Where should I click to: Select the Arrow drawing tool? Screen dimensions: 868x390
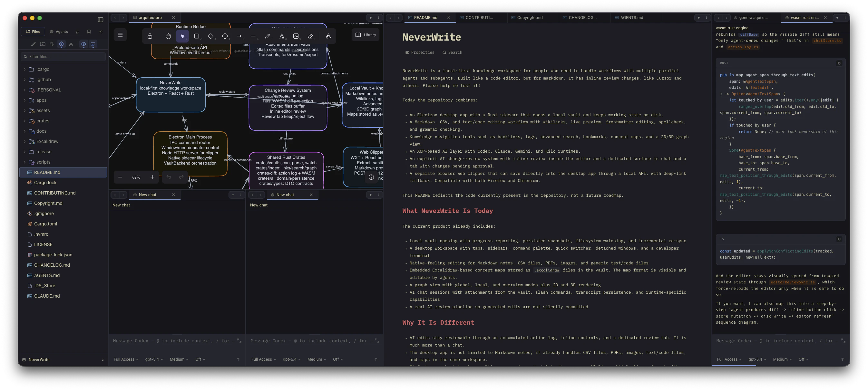[239, 36]
